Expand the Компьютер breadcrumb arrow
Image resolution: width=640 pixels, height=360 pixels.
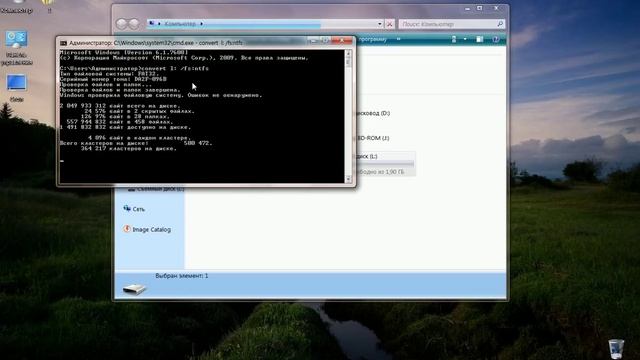click(x=201, y=24)
